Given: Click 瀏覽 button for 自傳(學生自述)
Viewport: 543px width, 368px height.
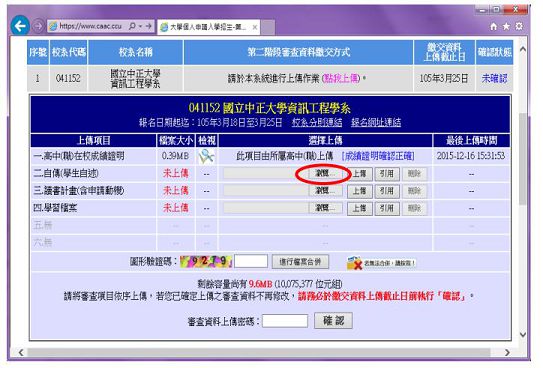Looking at the screenshot, I should (x=325, y=173).
